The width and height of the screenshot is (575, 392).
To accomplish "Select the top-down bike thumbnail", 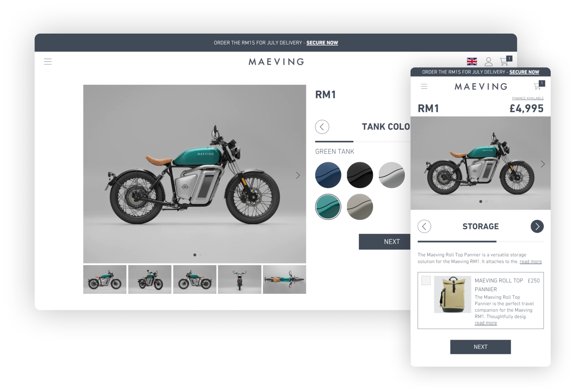I will [x=284, y=279].
